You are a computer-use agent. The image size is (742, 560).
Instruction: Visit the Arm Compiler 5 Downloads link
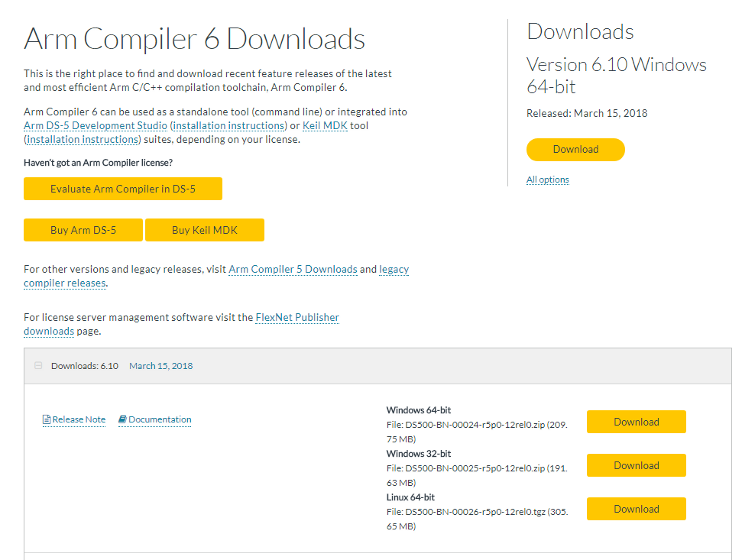click(293, 269)
